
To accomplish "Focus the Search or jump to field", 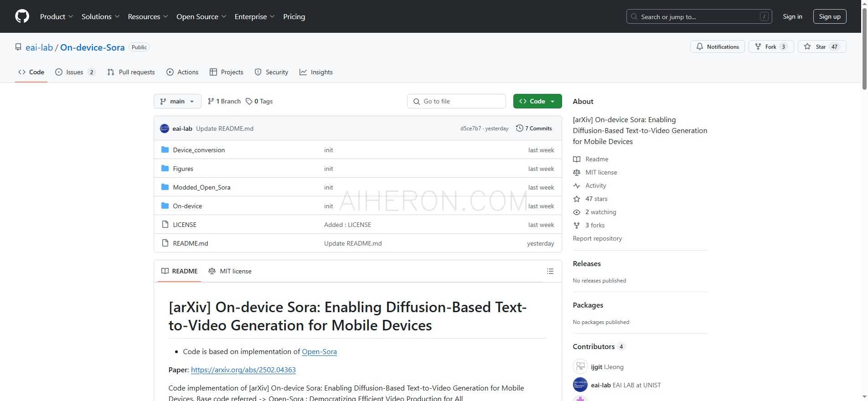I will (699, 16).
